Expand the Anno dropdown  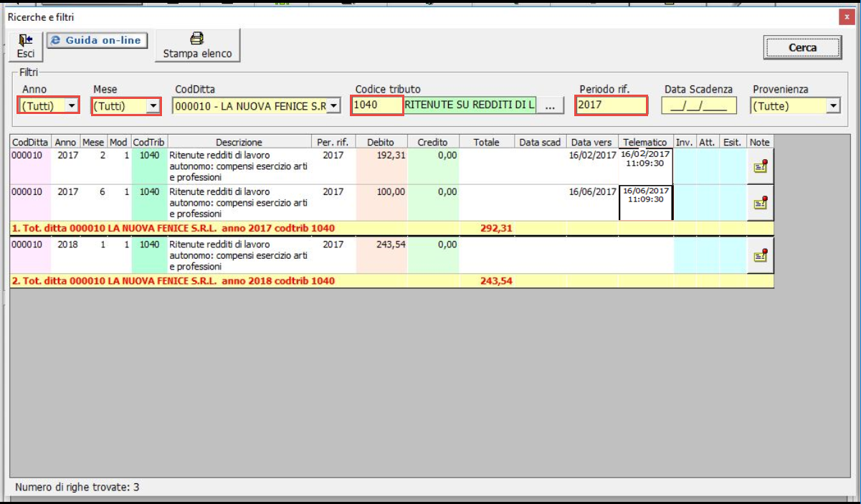tap(71, 106)
